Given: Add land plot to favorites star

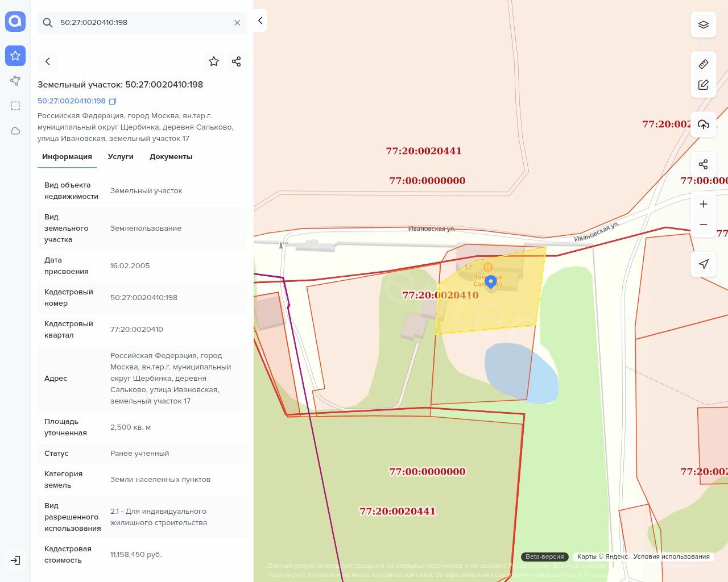Looking at the screenshot, I should tap(214, 61).
